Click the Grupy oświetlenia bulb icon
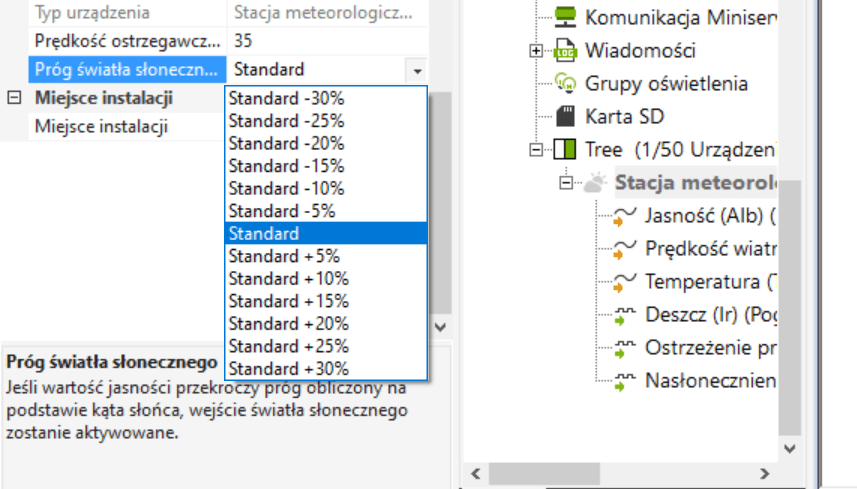Screen dimensions: 857x489 point(565,83)
